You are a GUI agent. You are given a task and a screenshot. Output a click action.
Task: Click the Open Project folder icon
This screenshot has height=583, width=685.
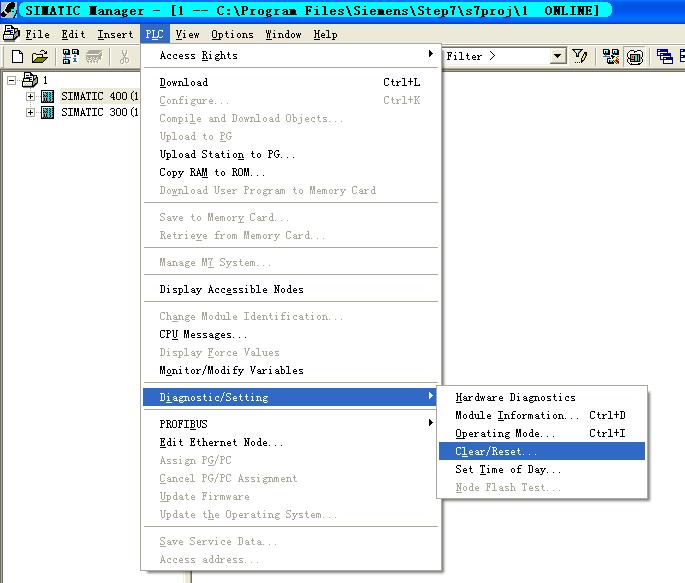tap(40, 57)
